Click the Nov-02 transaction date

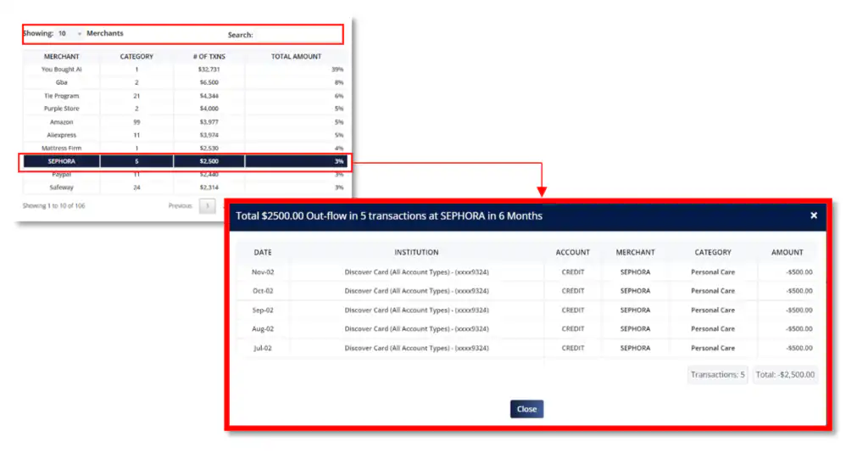(x=263, y=272)
